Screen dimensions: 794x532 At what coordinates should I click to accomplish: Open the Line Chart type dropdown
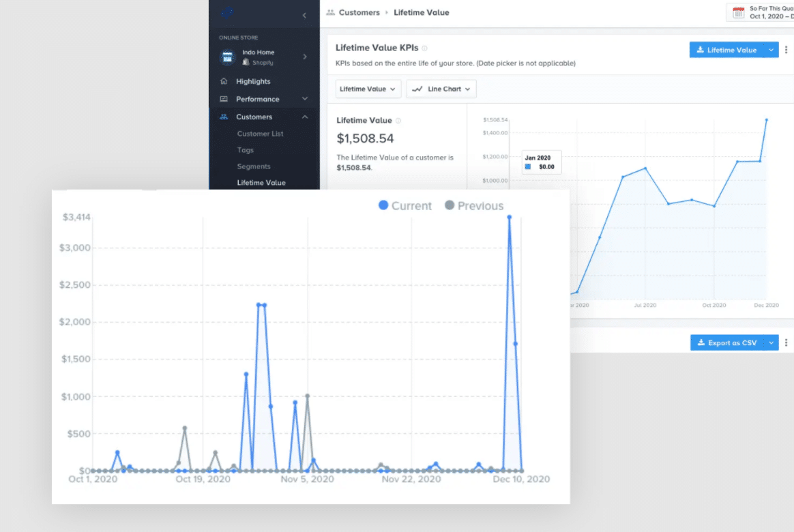[441, 89]
